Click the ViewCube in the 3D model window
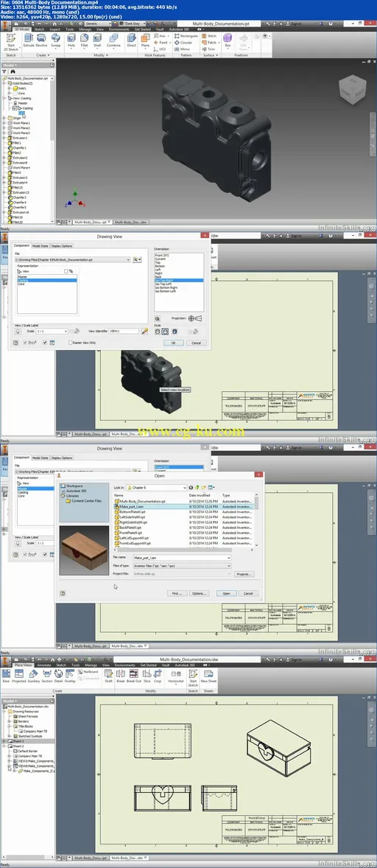This screenshot has width=377, height=868. click(351, 89)
